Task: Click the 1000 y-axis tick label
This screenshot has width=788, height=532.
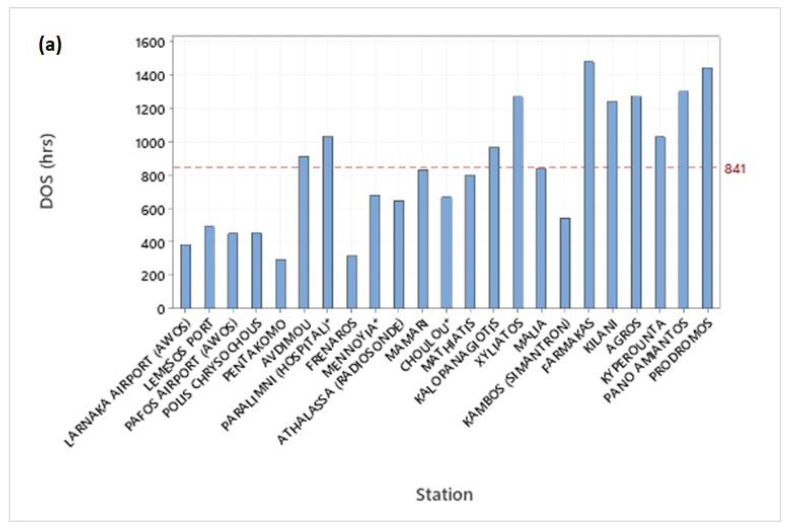Action: click(150, 143)
